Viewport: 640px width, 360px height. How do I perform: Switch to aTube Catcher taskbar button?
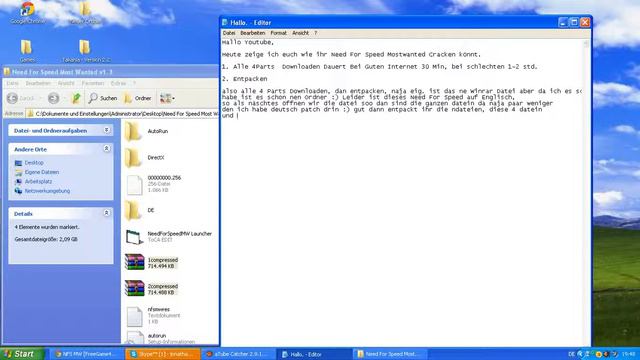tap(238, 354)
